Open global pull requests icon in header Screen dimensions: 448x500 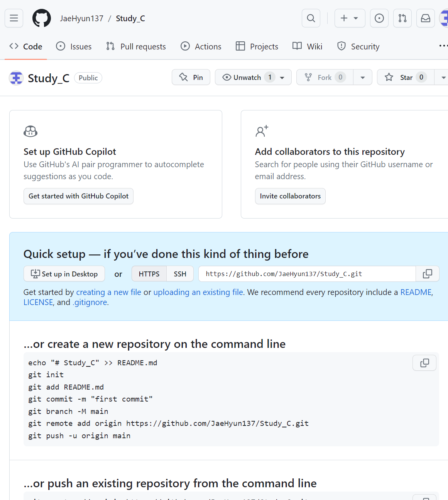click(x=402, y=18)
